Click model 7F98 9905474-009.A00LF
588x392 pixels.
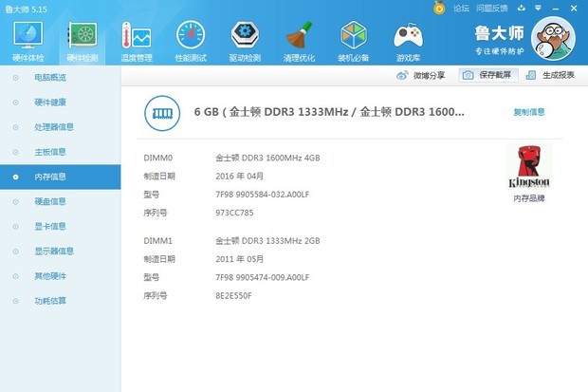262,277
